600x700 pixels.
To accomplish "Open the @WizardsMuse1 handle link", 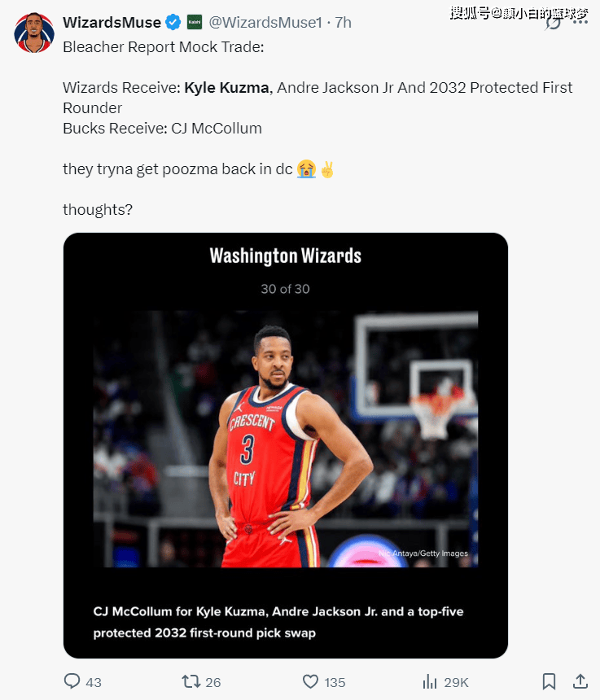I will coord(265,22).
